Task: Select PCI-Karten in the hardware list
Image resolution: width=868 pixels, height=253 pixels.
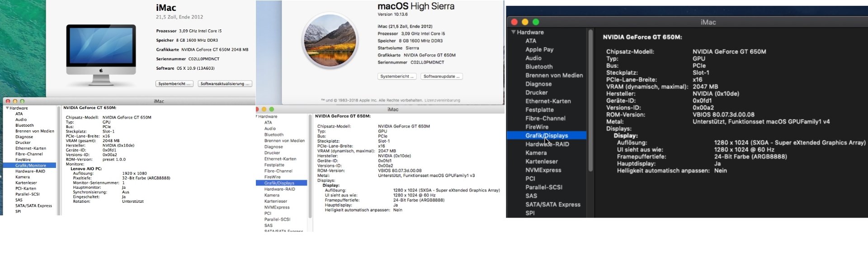Action: (x=25, y=189)
